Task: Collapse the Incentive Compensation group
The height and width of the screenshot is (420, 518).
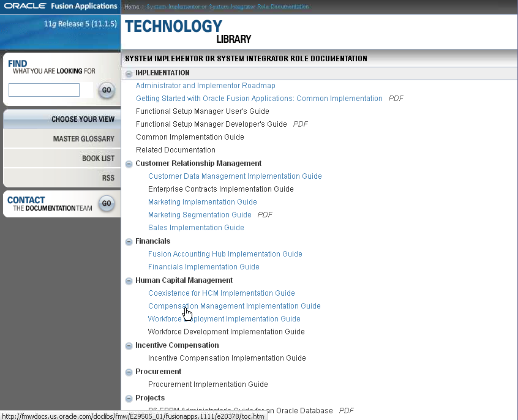Action: [129, 346]
